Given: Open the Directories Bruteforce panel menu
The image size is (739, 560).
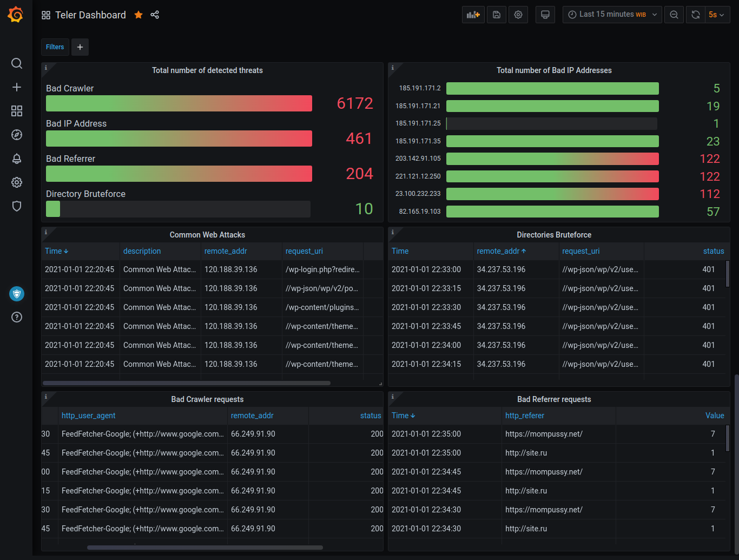Looking at the screenshot, I should point(553,235).
